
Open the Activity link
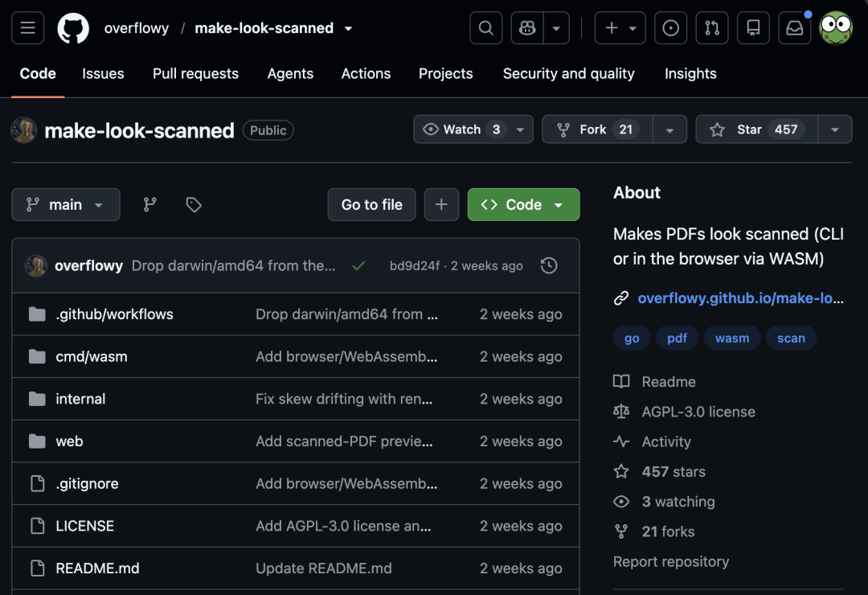(666, 441)
